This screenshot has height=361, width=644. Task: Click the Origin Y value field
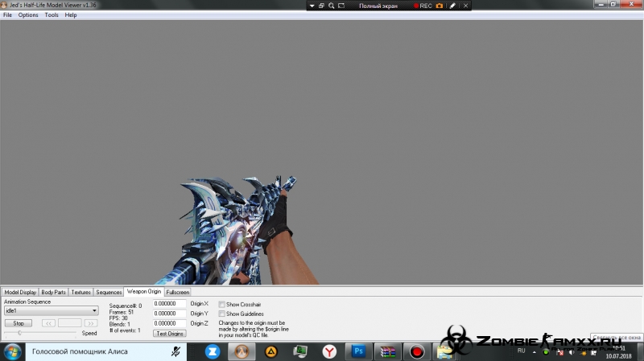tap(169, 314)
